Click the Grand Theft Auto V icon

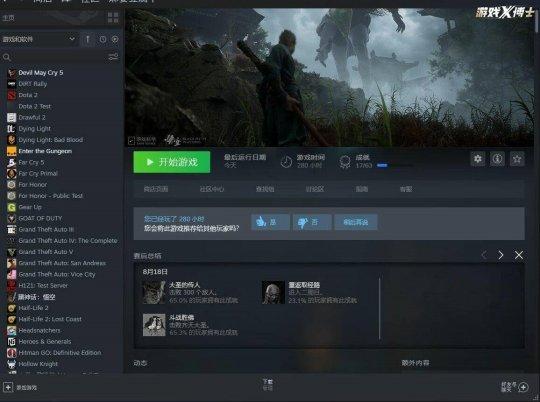(x=12, y=252)
